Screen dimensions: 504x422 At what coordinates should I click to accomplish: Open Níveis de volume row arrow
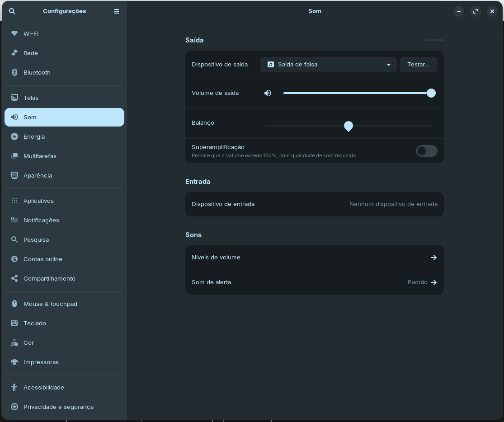point(433,258)
